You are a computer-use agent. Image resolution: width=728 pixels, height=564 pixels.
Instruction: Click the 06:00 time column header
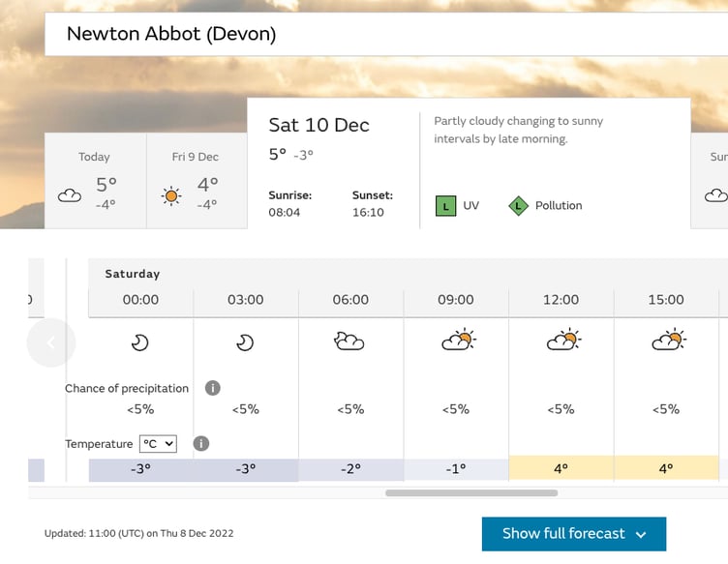(350, 300)
